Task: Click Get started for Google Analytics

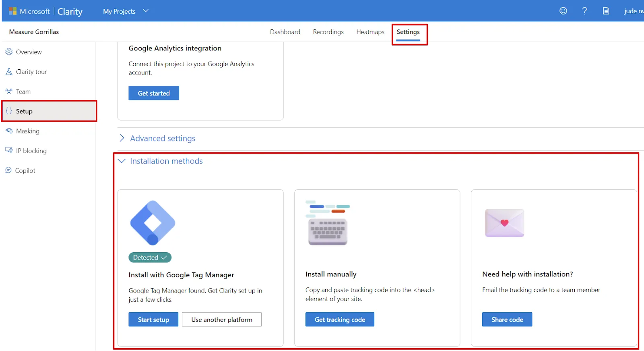Action: 154,93
